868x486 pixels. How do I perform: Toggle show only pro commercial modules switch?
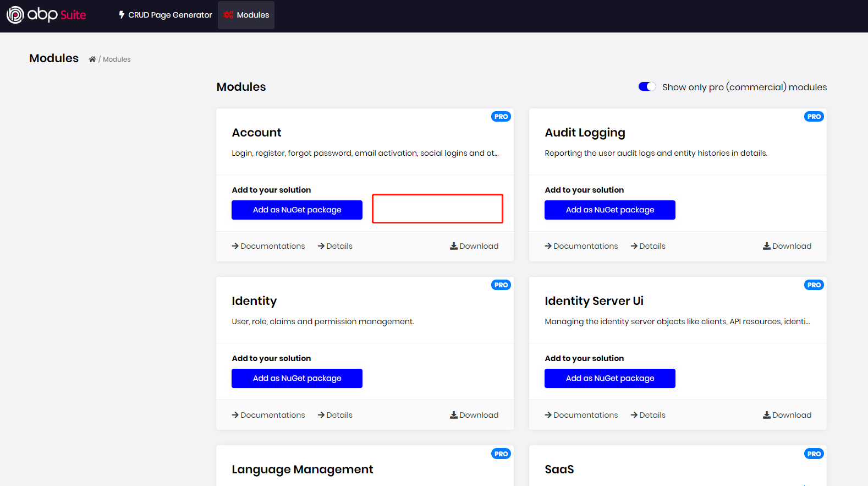(646, 87)
